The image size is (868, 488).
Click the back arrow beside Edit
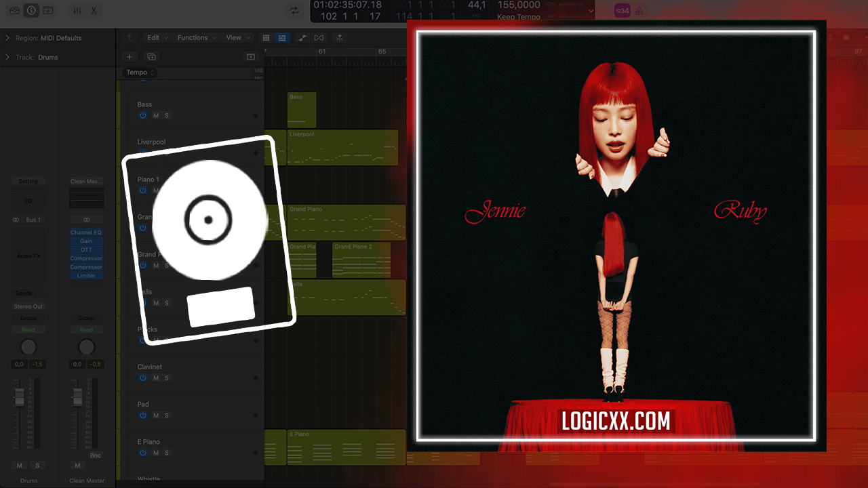[130, 38]
